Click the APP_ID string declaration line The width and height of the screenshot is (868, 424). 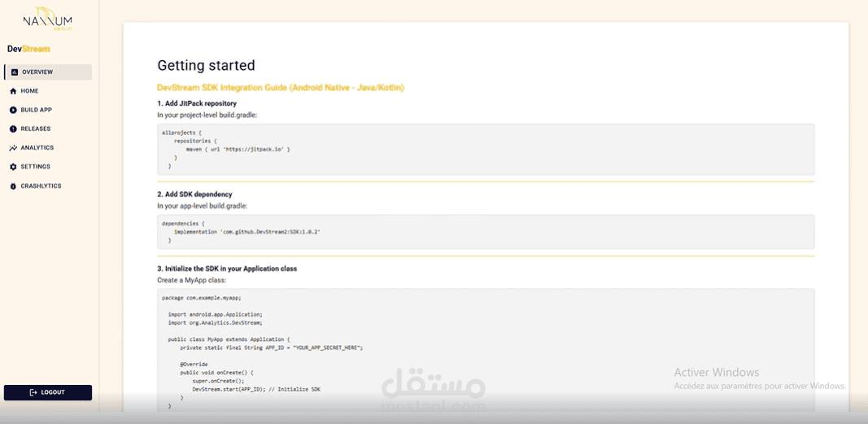pos(271,348)
